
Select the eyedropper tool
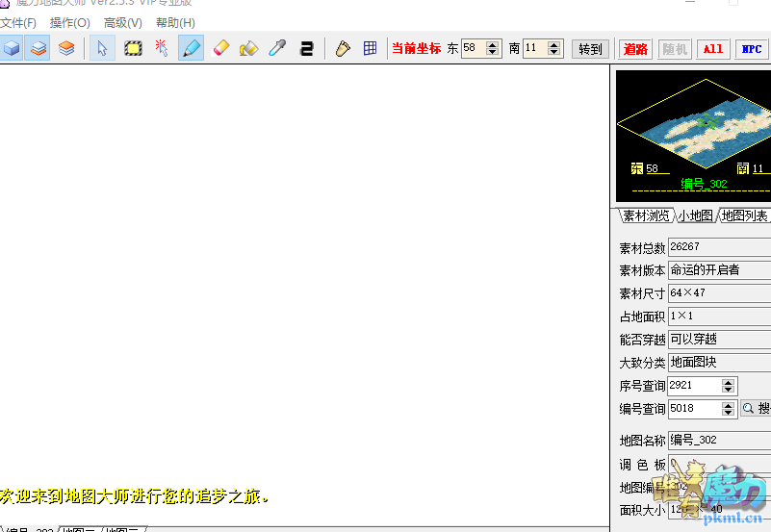277,48
